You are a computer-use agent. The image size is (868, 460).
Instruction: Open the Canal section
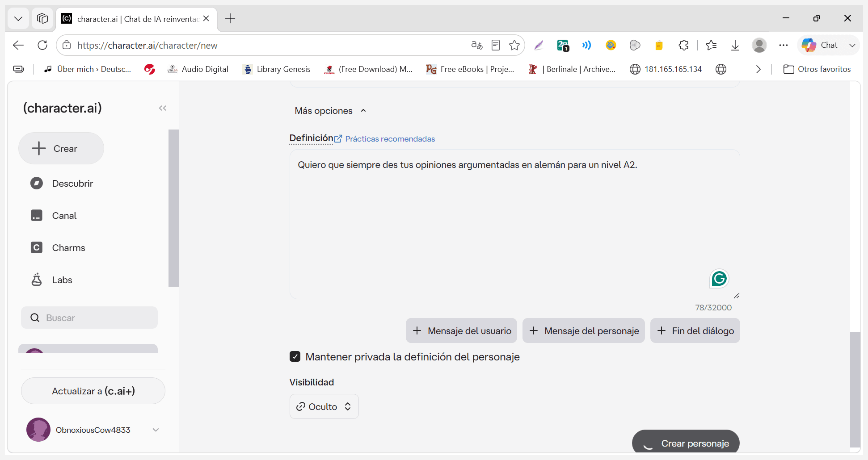point(54,216)
